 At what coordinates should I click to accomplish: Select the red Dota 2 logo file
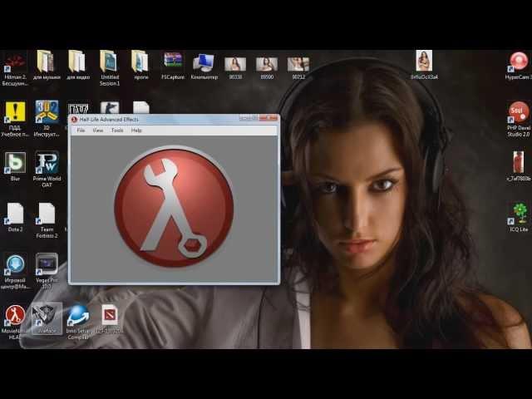click(x=110, y=318)
